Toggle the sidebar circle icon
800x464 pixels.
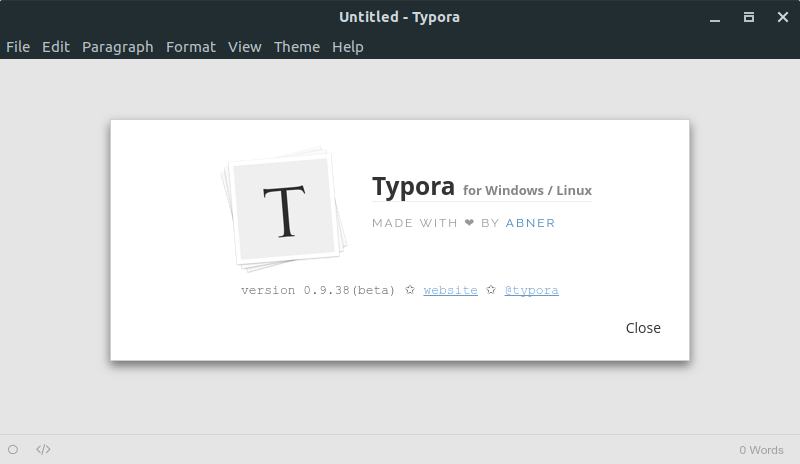(x=13, y=449)
